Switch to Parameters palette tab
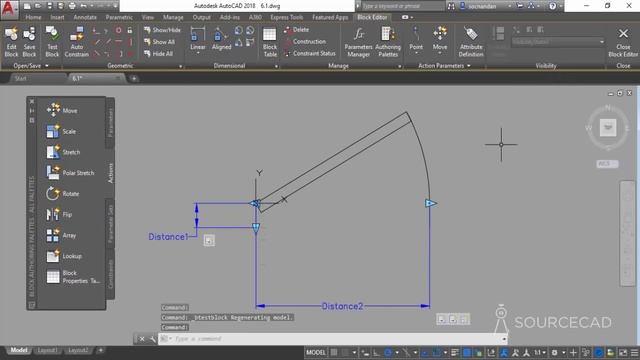 (x=110, y=122)
